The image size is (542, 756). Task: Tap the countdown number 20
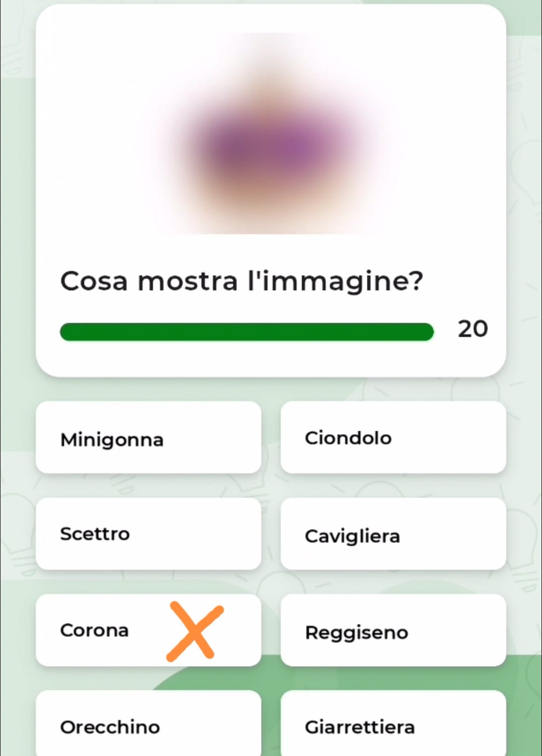click(x=472, y=329)
